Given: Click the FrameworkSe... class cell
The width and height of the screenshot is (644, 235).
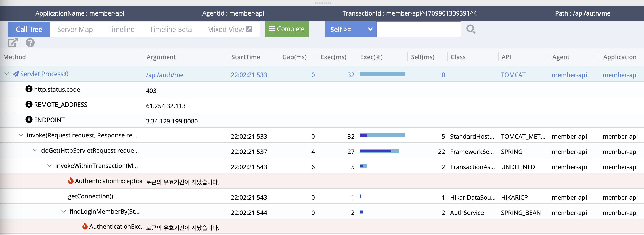Looking at the screenshot, I should [x=472, y=152].
